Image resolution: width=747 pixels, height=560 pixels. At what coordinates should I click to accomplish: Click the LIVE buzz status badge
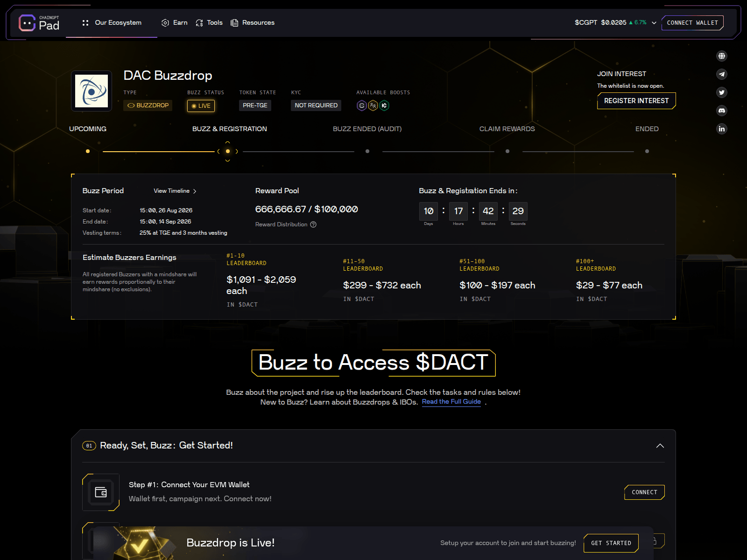[x=201, y=106]
